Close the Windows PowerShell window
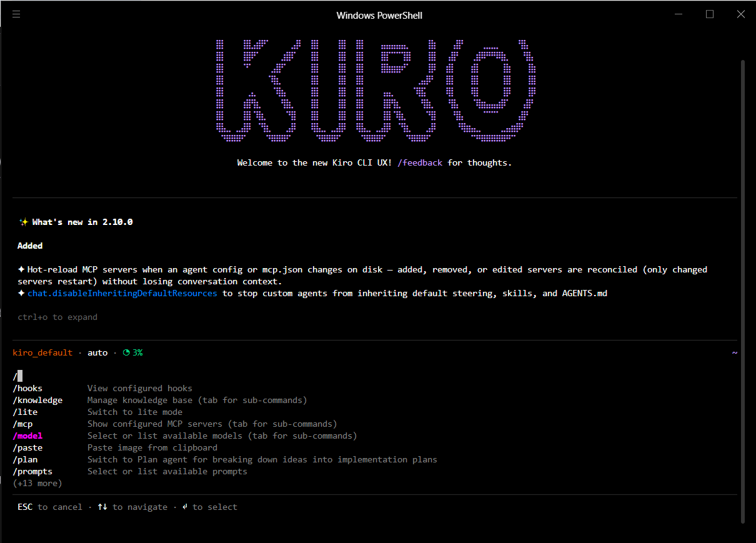Image resolution: width=756 pixels, height=543 pixels. coord(741,14)
